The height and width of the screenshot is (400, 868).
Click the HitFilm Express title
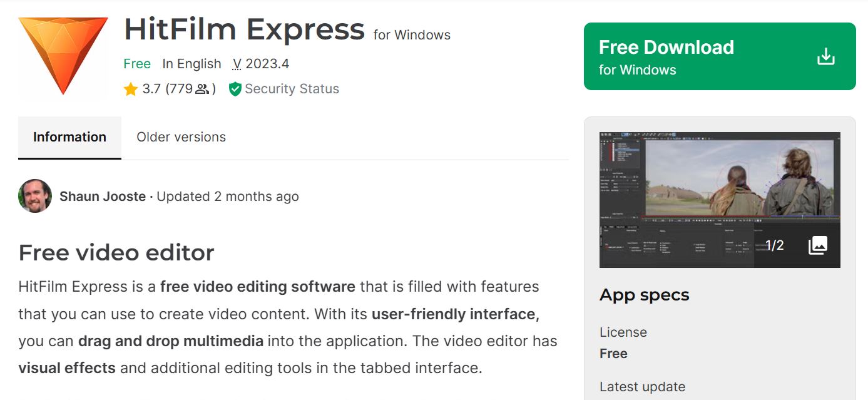tap(244, 29)
